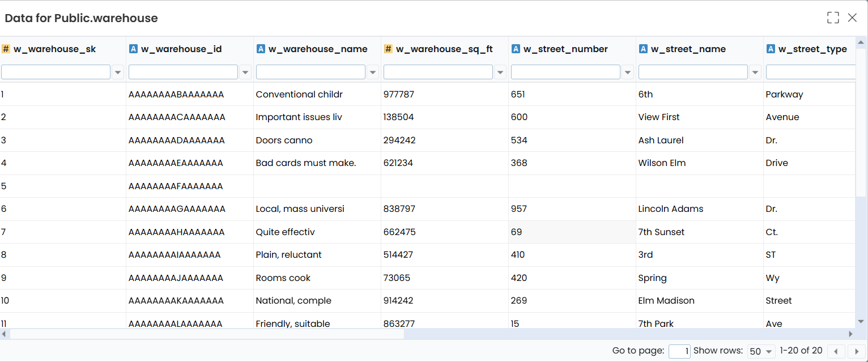This screenshot has height=362, width=868.
Task: Click vertical scrollbar down arrow
Action: tap(861, 321)
